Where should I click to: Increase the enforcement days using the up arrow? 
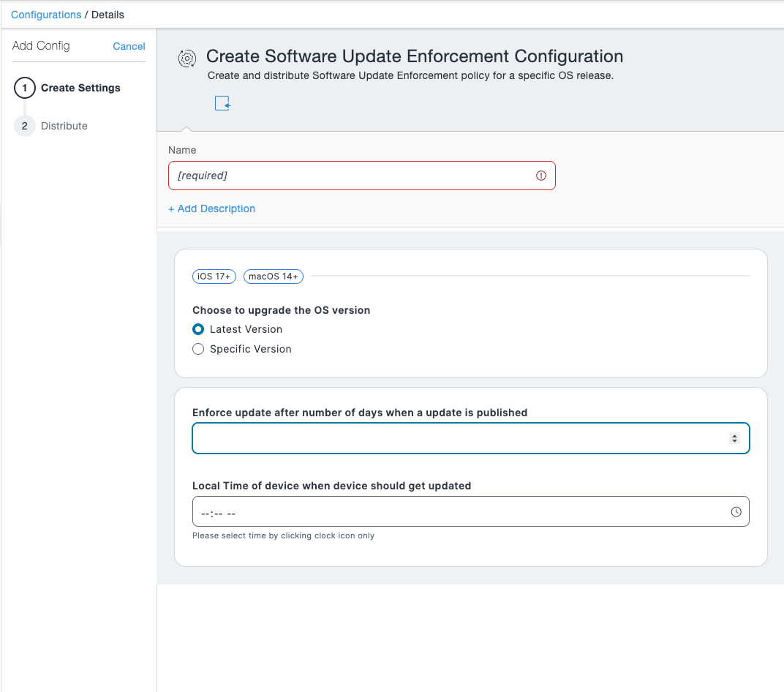click(x=734, y=435)
